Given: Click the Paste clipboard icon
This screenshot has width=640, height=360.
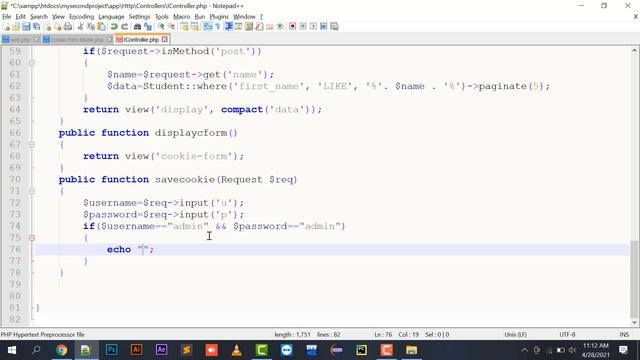Looking at the screenshot, I should point(101,27).
